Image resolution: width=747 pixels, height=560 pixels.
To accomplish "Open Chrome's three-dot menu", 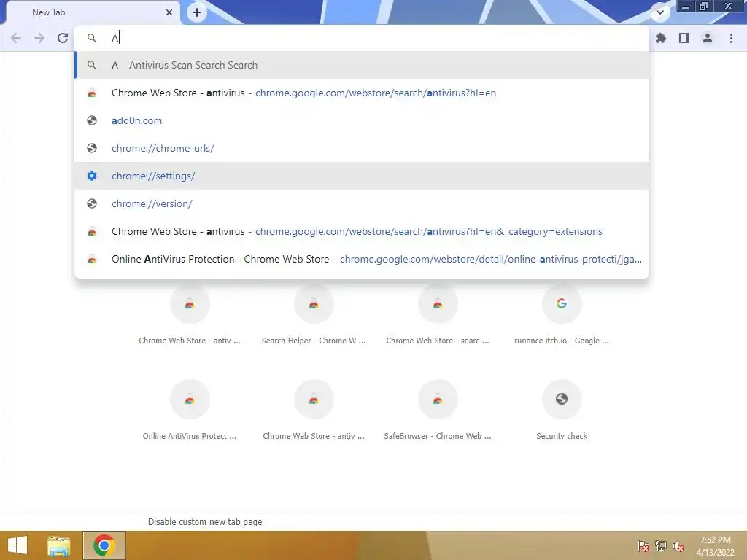I will [731, 38].
